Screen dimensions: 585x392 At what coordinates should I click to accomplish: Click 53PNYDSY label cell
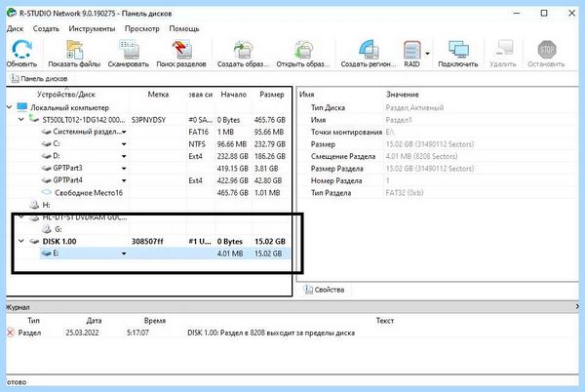tap(148, 120)
